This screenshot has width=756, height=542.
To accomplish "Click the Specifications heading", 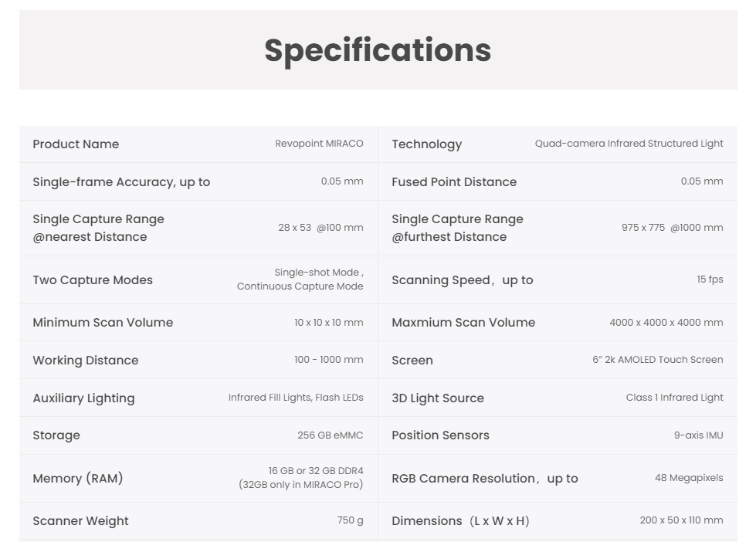I will click(378, 50).
